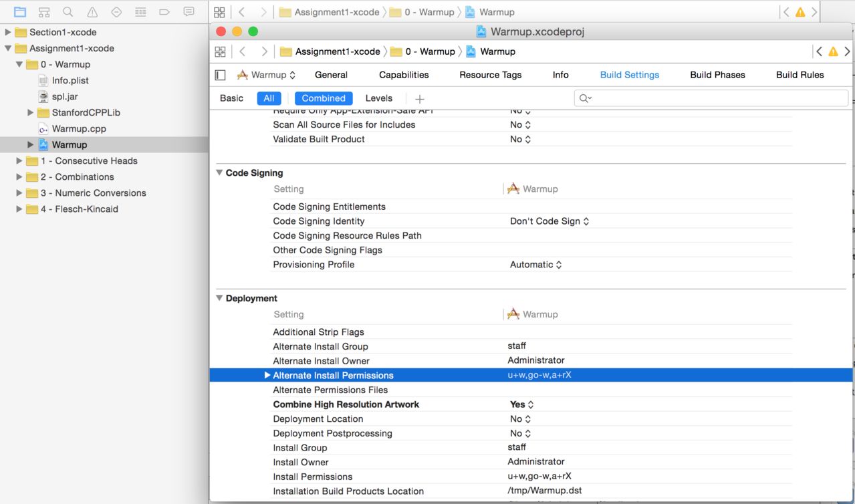The image size is (855, 504).
Task: Click Assignment1-xcode in front window breadcrumb
Action: (330, 51)
